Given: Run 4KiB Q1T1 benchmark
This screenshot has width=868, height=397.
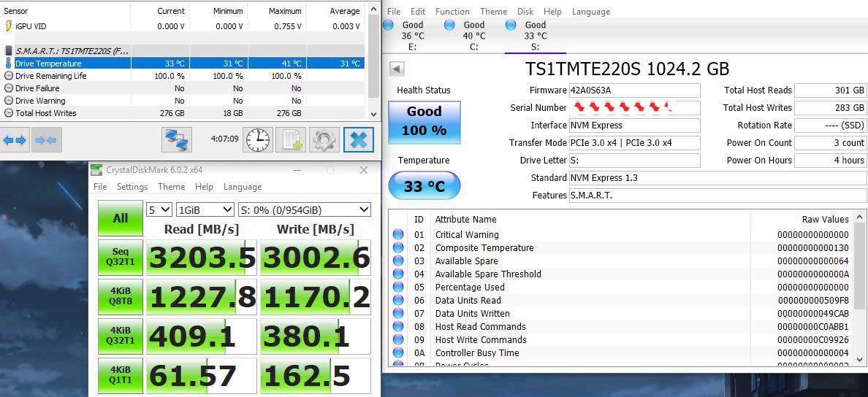Looking at the screenshot, I should click(120, 376).
